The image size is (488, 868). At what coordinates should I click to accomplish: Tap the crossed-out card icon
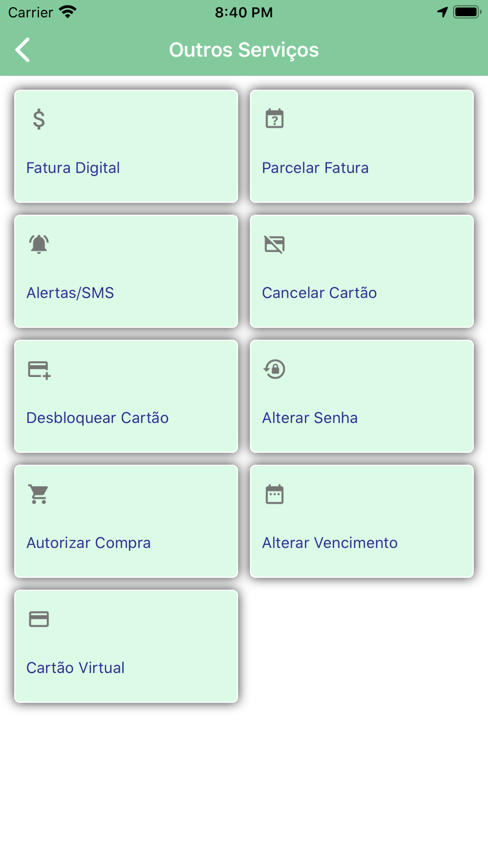click(x=275, y=244)
